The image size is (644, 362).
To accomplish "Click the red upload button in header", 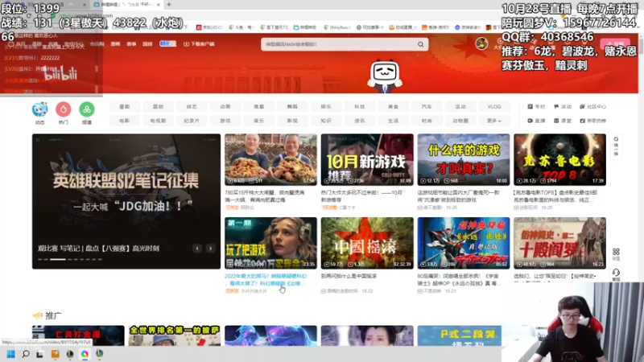I will [615, 43].
